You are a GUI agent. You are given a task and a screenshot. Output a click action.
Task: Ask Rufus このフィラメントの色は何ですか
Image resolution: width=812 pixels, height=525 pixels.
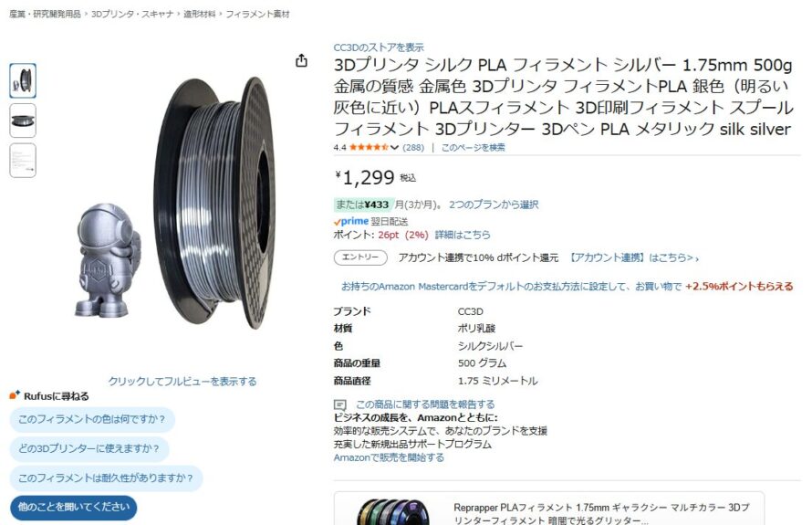(x=92, y=419)
